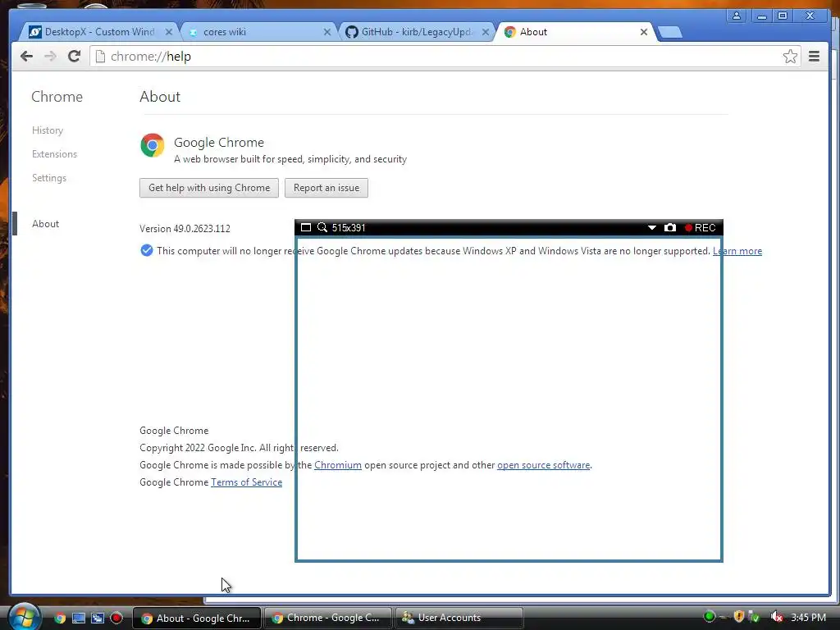
Task: Open User Accounts taskbar button
Action: (459, 618)
